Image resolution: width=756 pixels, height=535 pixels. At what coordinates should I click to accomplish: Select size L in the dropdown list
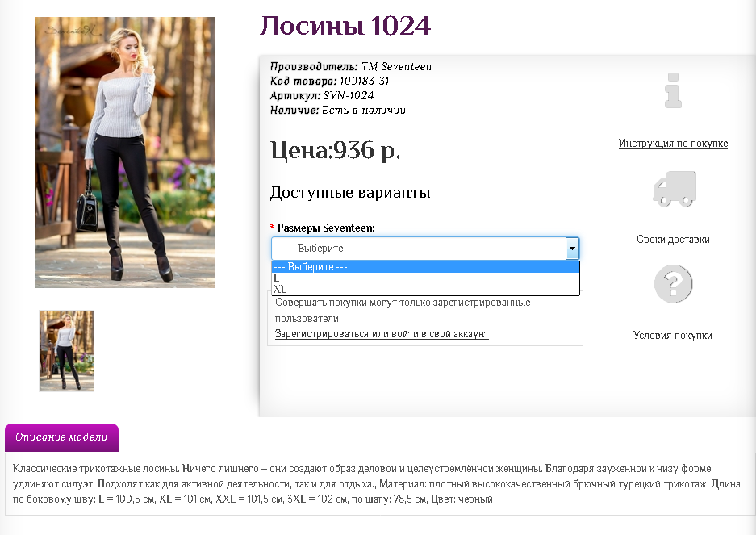(x=425, y=278)
